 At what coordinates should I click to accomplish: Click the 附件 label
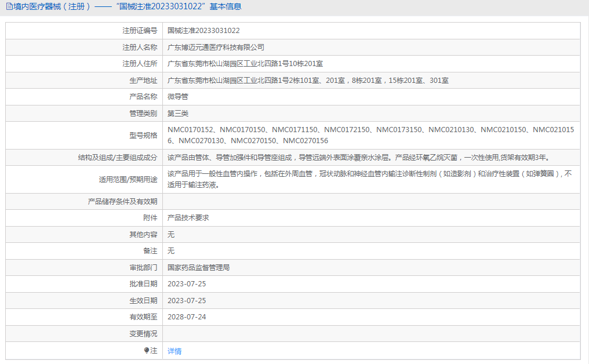click(x=150, y=218)
